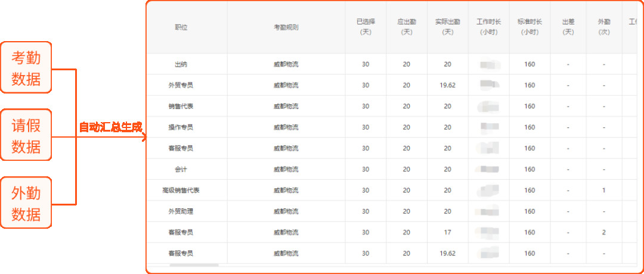This screenshot has height=274, width=644.
Task: Select the 销售代表 position cell
Action: 181,106
